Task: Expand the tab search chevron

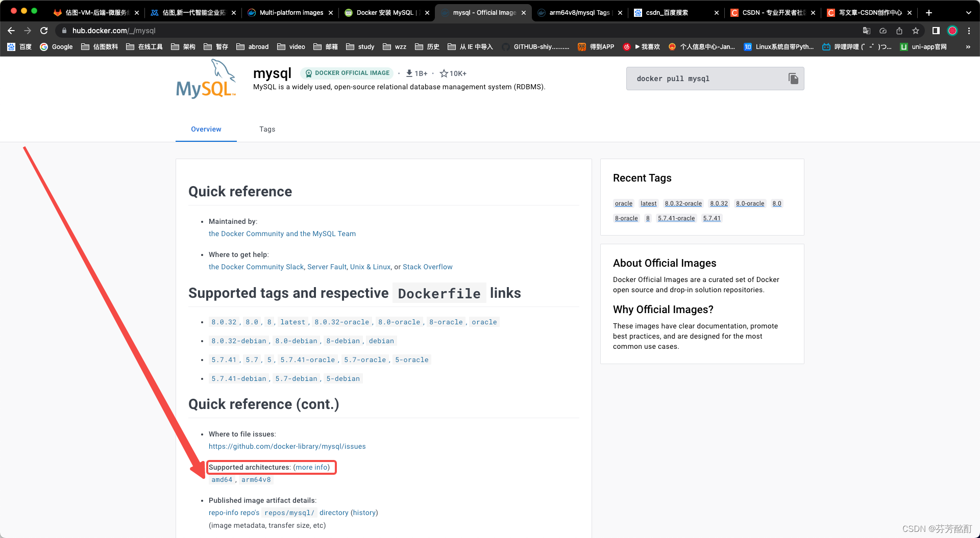Action: click(x=968, y=13)
